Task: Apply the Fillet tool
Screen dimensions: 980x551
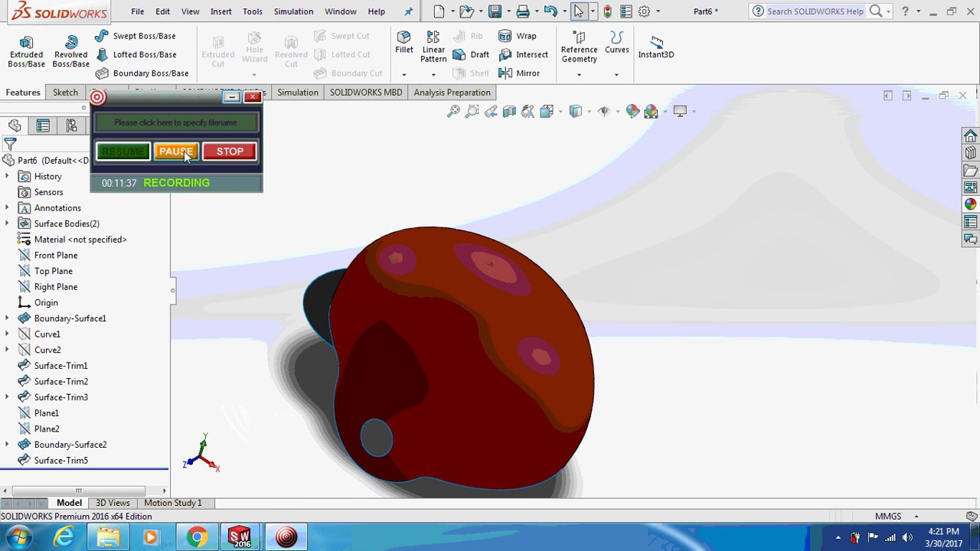Action: (403, 43)
